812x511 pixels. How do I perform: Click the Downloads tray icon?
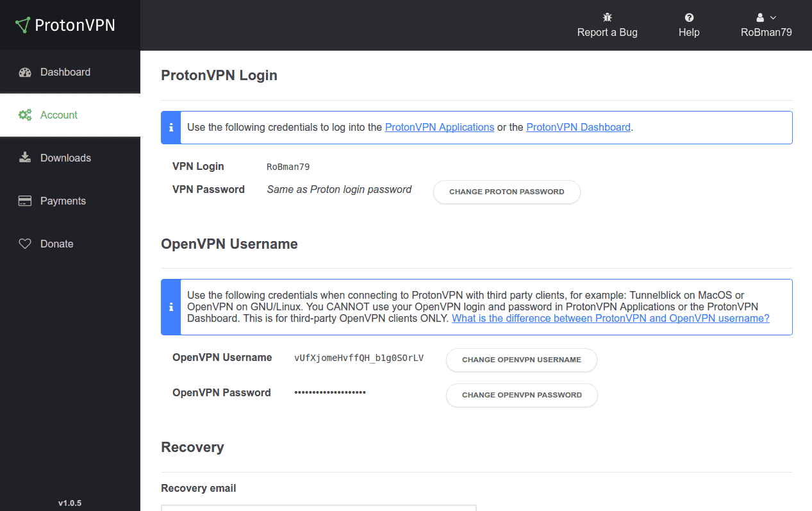point(25,158)
